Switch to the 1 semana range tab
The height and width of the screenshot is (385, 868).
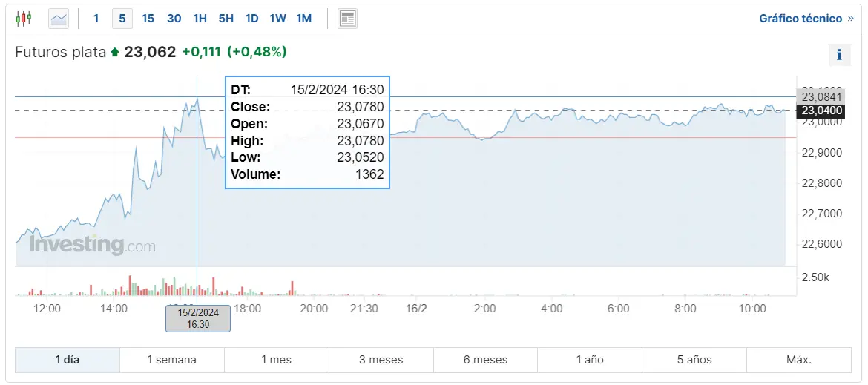tap(171, 360)
